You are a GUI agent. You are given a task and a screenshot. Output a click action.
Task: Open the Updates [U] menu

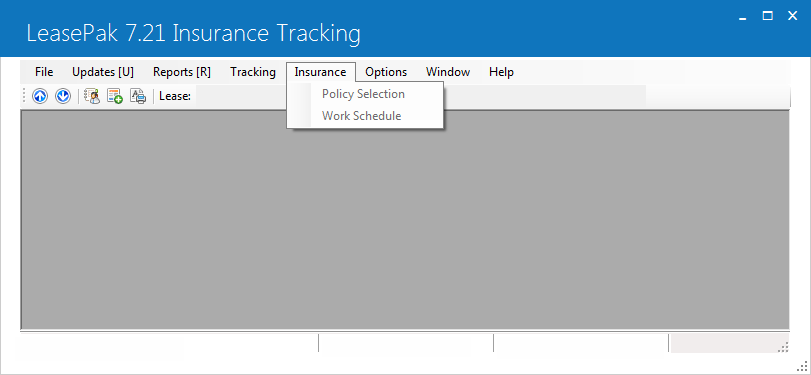[x=103, y=72]
